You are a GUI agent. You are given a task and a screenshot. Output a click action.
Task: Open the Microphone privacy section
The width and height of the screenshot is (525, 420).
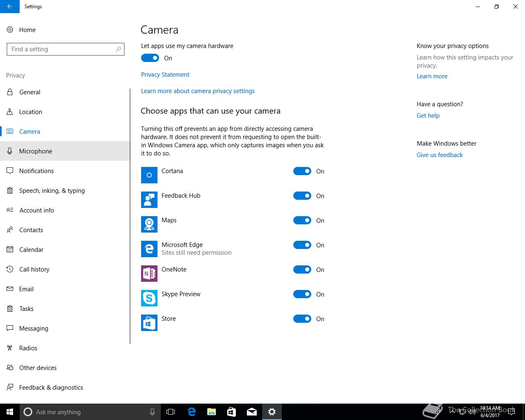(x=36, y=151)
